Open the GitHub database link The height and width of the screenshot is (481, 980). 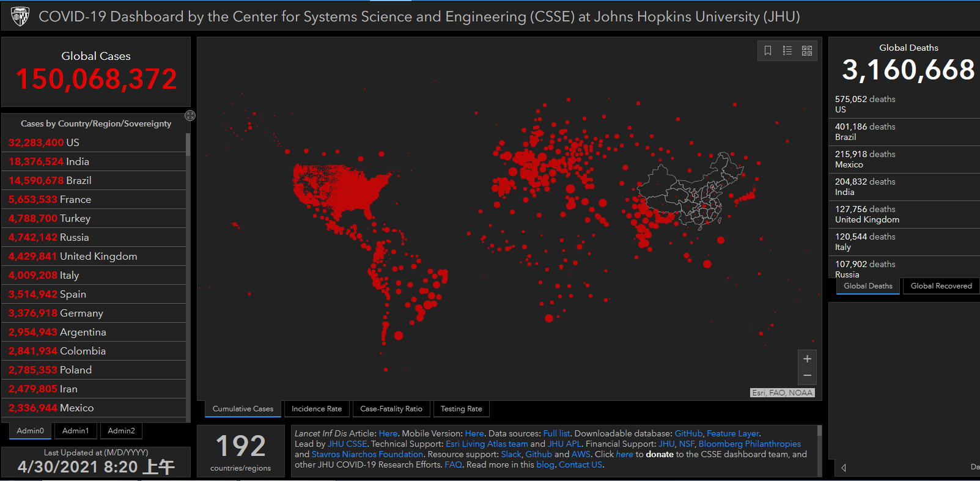click(x=688, y=433)
